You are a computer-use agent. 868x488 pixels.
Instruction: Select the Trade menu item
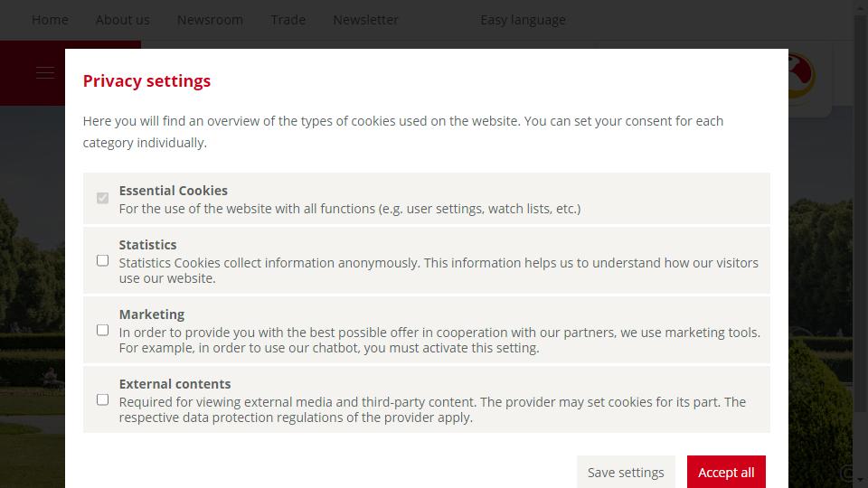pyautogui.click(x=288, y=20)
